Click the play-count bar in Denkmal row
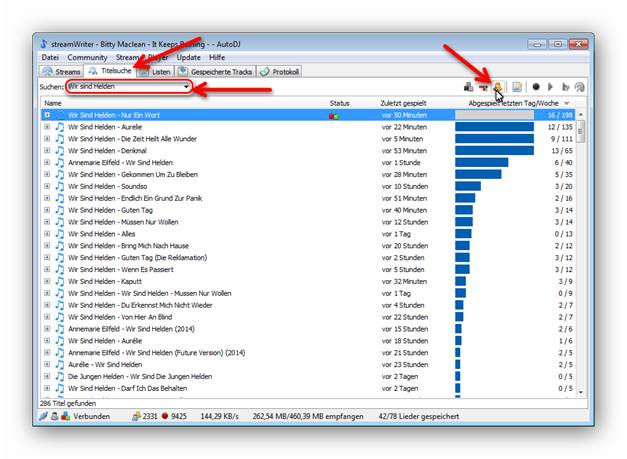Viewport: 627px width, 459px height. pos(494,151)
